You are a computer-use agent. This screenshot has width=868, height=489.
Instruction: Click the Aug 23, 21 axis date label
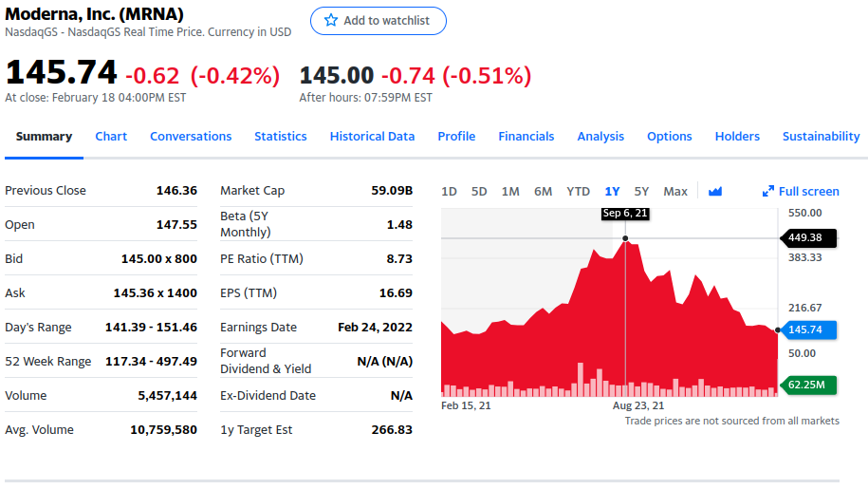(638, 405)
